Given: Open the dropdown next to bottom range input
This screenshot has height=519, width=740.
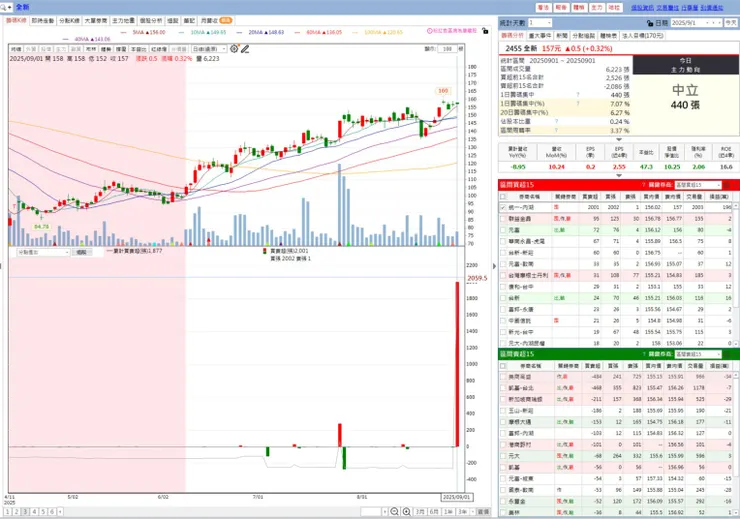Looking at the screenshot, I should coord(385,511).
